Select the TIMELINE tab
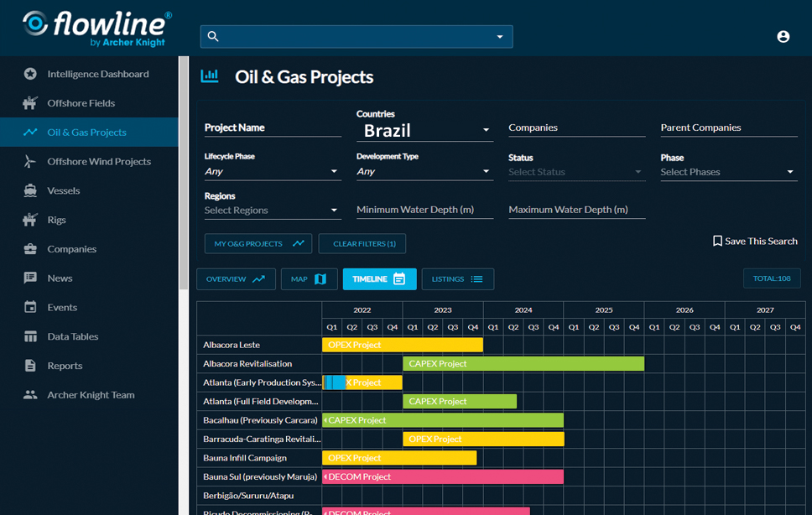812x515 pixels. [x=380, y=279]
